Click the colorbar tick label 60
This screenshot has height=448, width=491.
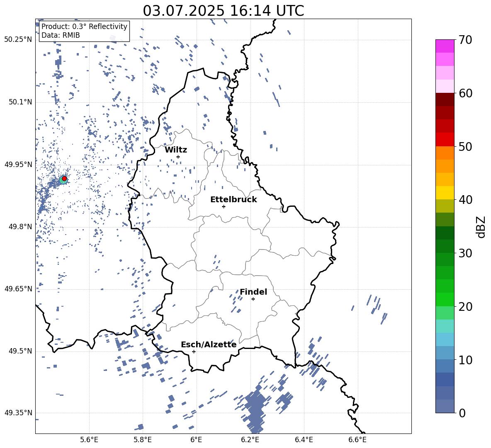click(465, 93)
